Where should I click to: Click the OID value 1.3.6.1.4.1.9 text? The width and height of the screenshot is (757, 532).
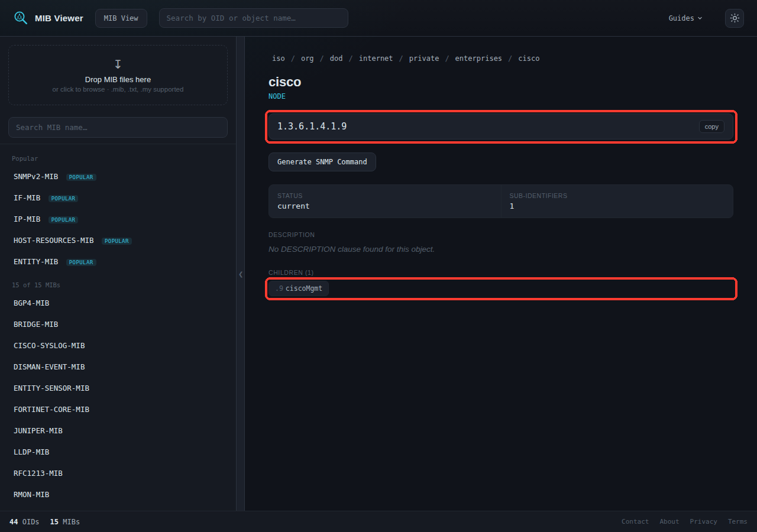[312, 126]
